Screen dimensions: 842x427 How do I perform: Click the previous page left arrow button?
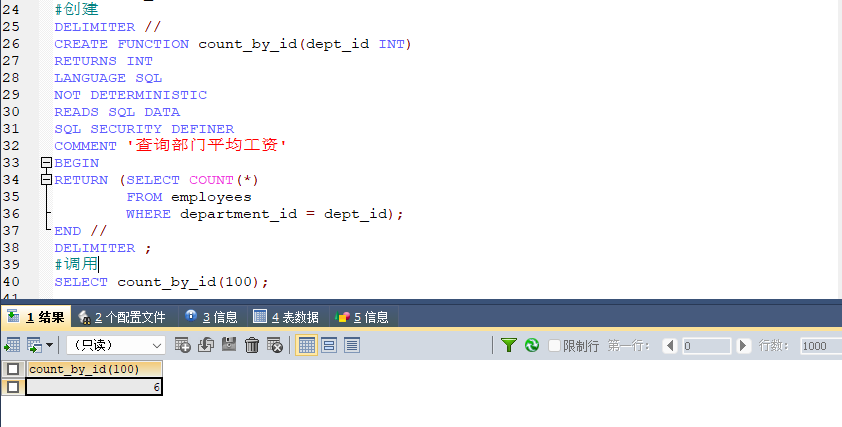[x=670, y=345]
